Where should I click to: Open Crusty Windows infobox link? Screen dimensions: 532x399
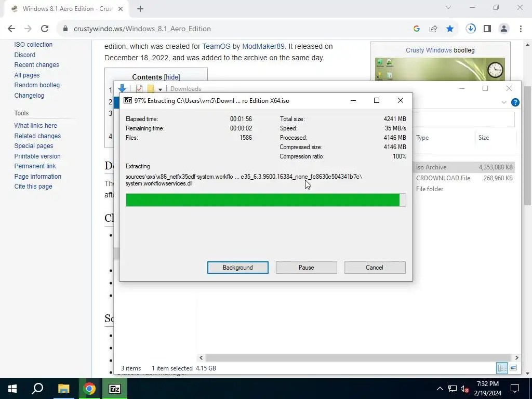click(429, 50)
